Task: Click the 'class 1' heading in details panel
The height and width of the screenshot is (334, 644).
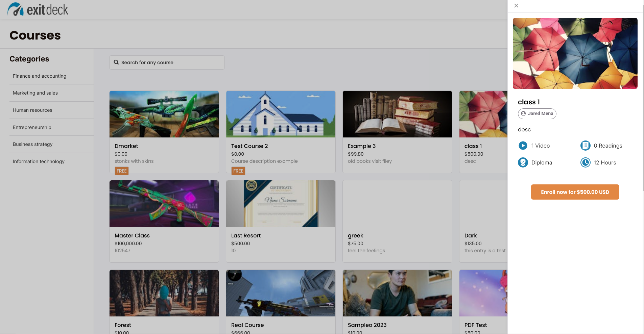Action: (x=529, y=102)
